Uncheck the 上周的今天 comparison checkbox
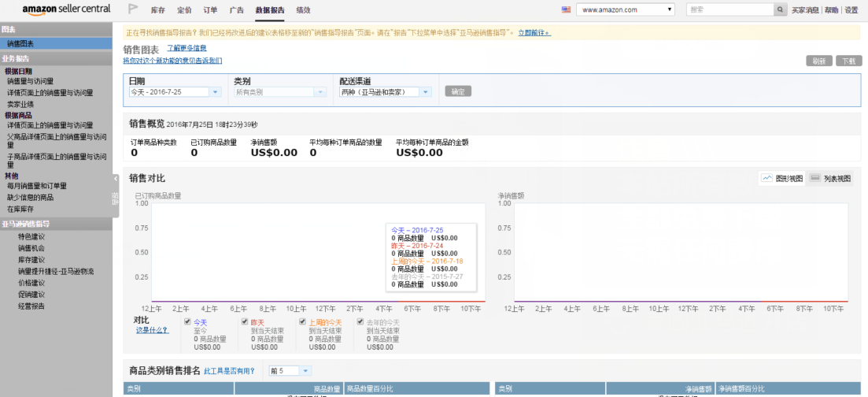The image size is (868, 397). coord(302,321)
